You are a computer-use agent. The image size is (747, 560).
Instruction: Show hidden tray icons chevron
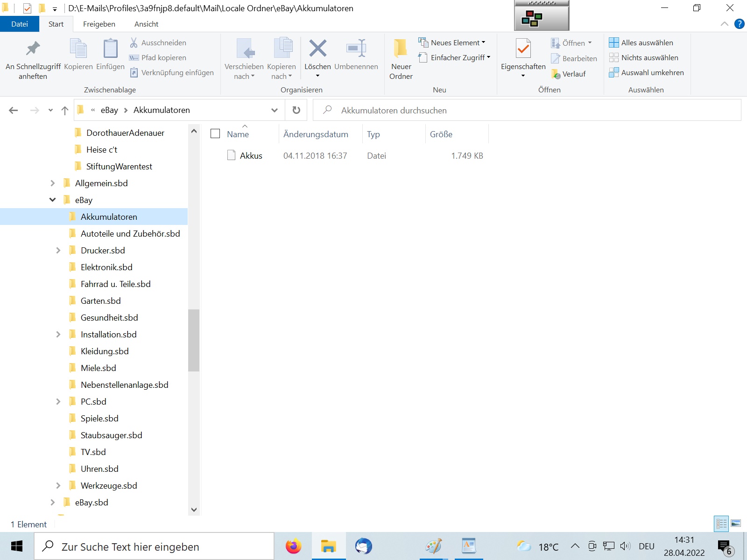tap(575, 546)
